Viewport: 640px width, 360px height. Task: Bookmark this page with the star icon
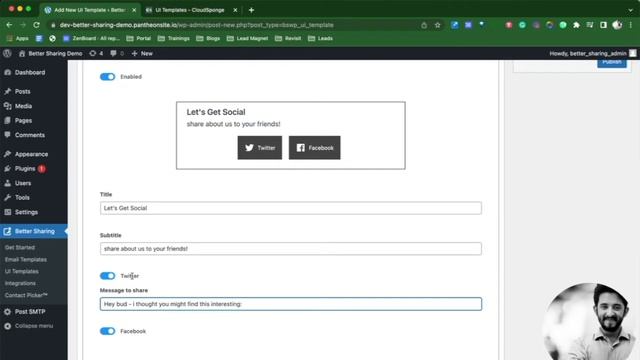tap(438, 25)
